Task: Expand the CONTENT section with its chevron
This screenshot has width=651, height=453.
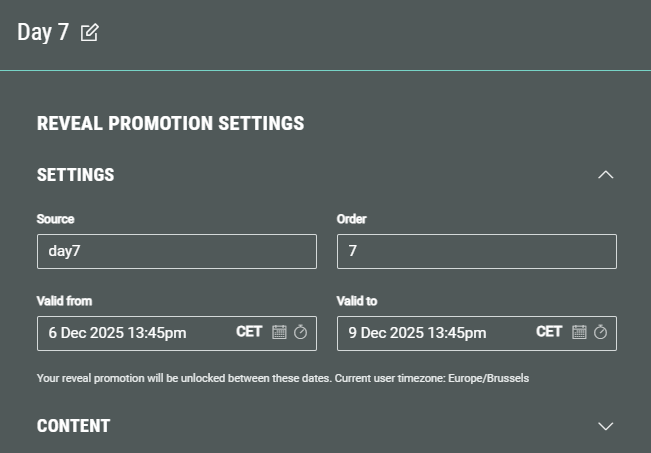Action: coord(605,426)
